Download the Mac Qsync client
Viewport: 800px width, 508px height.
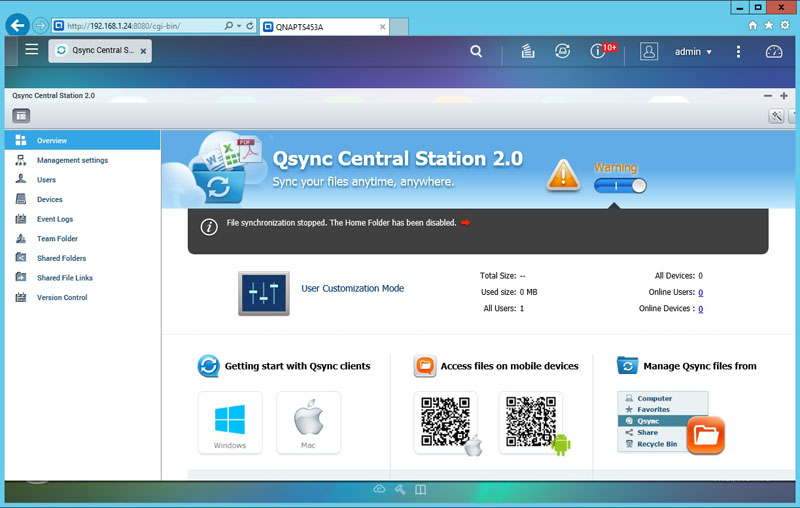308,423
